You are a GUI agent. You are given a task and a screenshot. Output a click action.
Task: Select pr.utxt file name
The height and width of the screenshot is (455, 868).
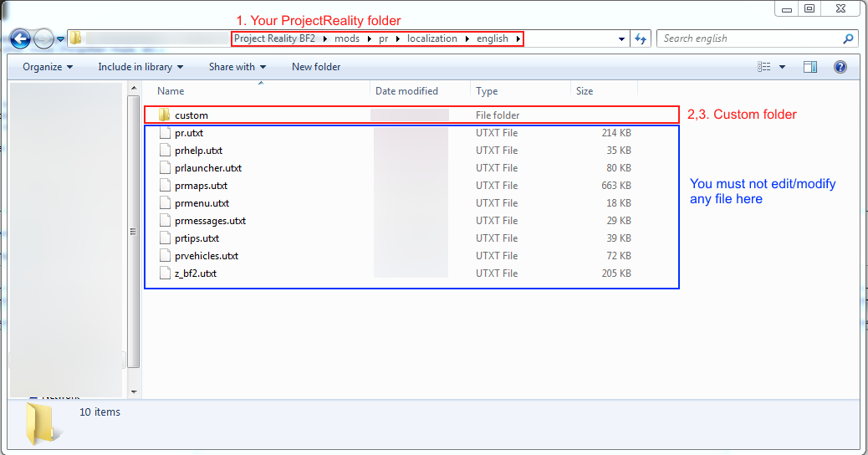[189, 133]
